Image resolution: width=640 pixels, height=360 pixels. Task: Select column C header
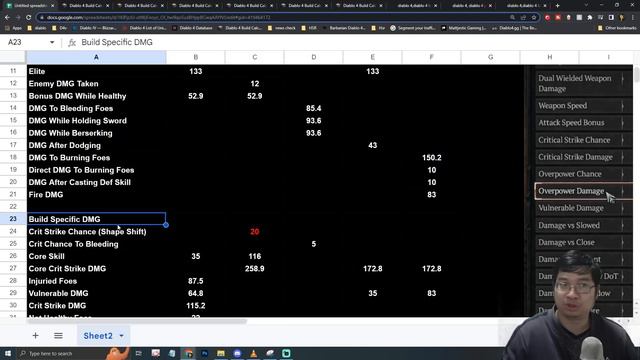click(255, 57)
